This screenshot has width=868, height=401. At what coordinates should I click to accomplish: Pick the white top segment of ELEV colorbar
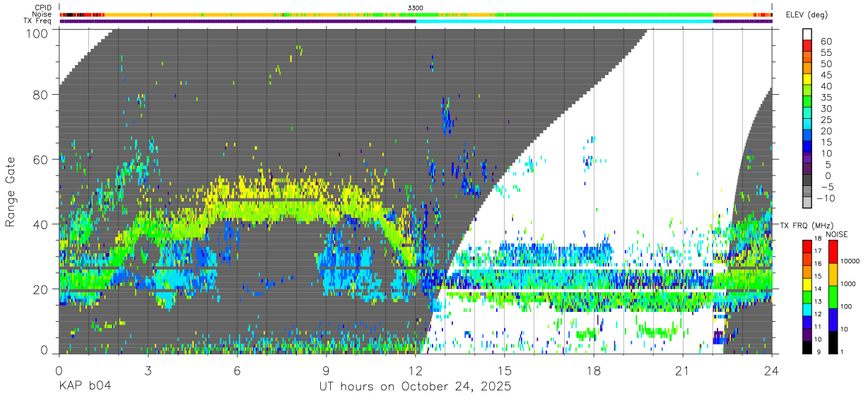tap(809, 35)
